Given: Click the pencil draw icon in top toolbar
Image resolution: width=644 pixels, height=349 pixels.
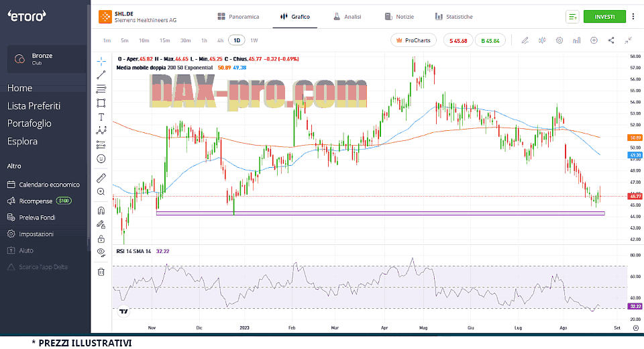Looking at the screenshot, I should [525, 40].
